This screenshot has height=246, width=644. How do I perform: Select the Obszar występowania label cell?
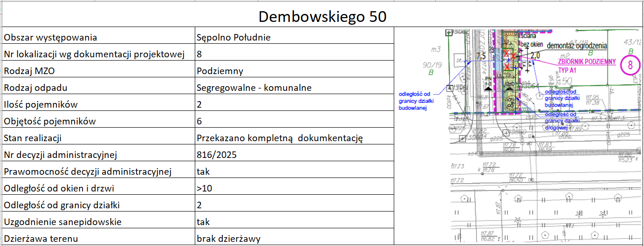point(50,37)
